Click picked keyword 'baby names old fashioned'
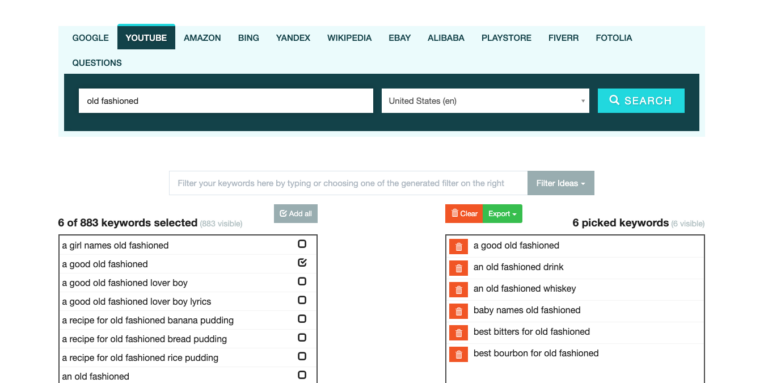Image resolution: width=768 pixels, height=383 pixels. [527, 310]
